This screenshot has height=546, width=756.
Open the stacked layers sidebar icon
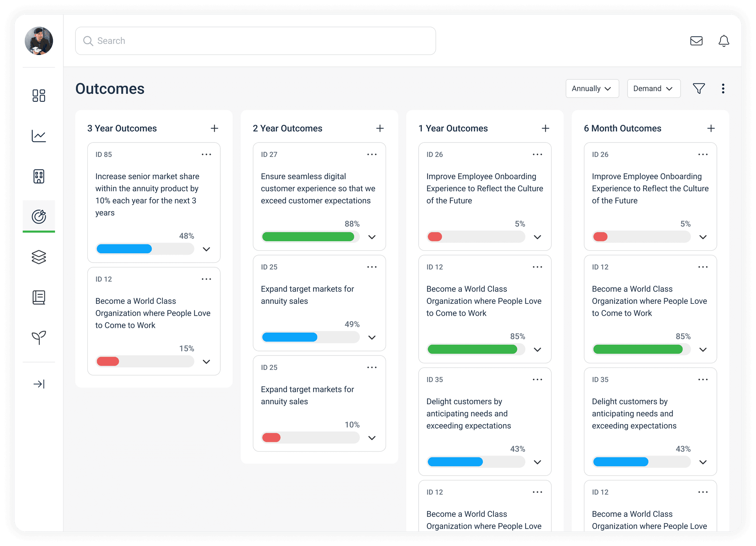(39, 257)
